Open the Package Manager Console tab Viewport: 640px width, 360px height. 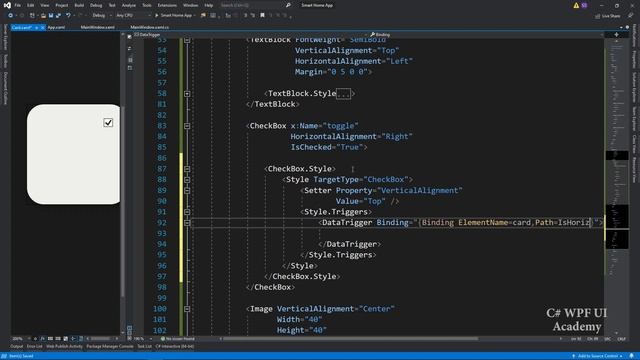(x=110, y=347)
